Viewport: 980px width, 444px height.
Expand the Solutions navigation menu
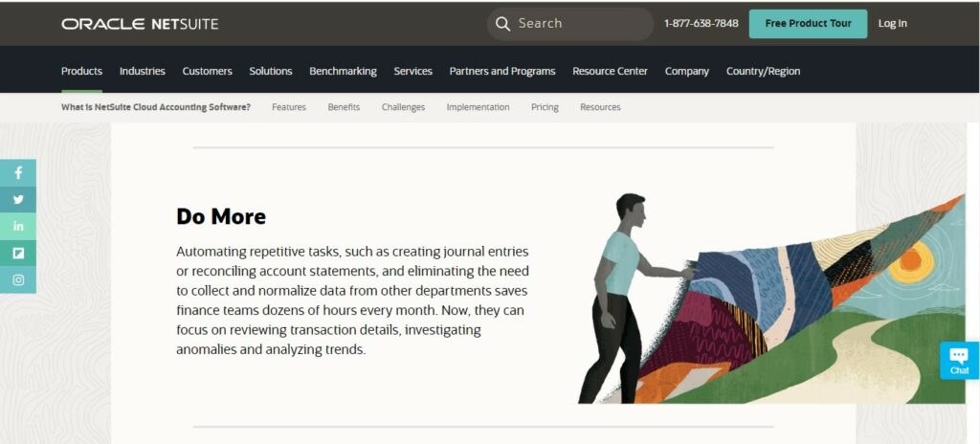pyautogui.click(x=271, y=72)
